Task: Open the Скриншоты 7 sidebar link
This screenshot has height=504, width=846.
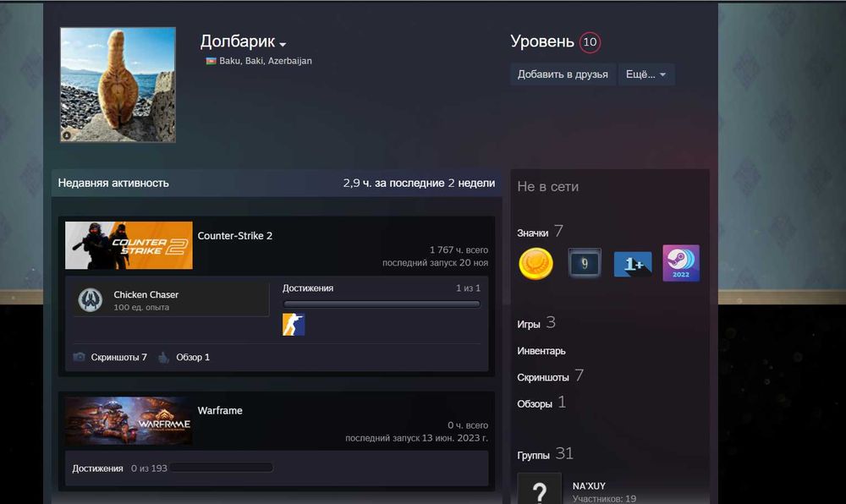Action: [x=551, y=375]
